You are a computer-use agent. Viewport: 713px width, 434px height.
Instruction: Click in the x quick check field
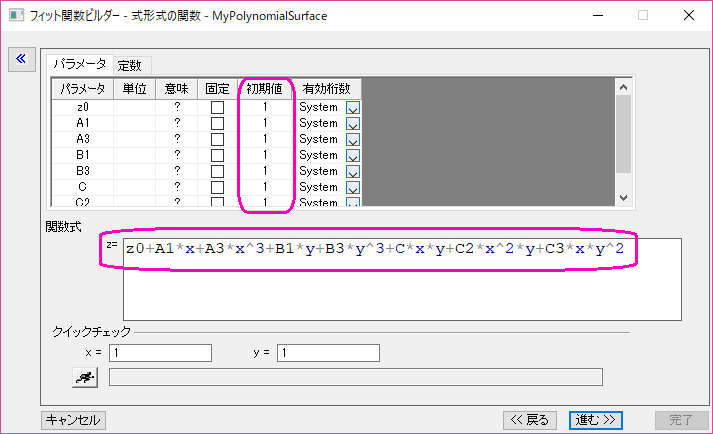coord(160,353)
